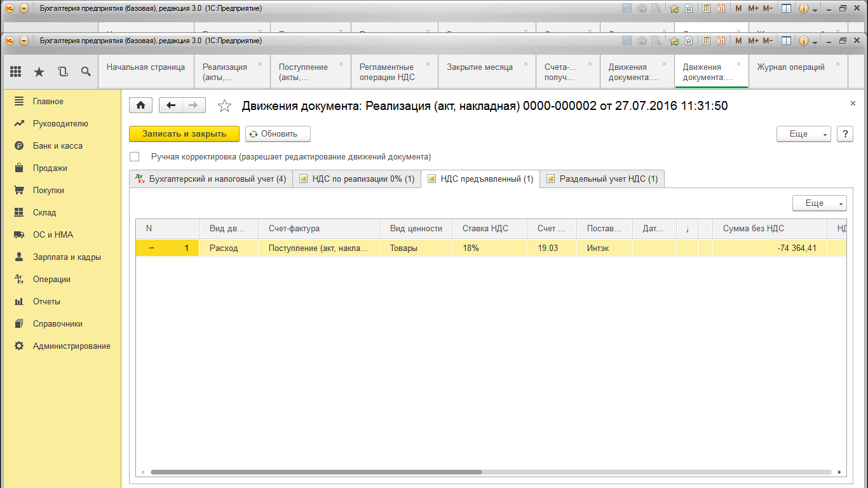
Task: Switch to the Бухгалтерский и налоговый учет (4) tab
Action: point(210,179)
